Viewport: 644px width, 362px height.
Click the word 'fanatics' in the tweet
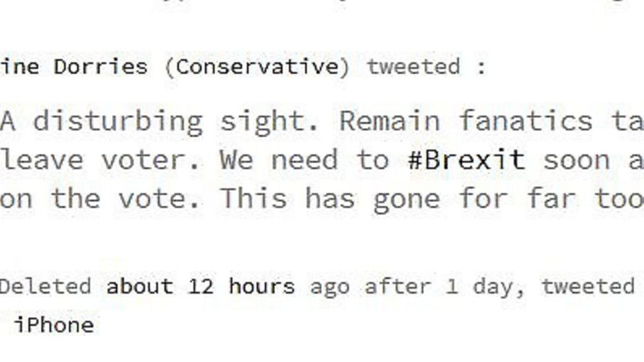(x=526, y=121)
